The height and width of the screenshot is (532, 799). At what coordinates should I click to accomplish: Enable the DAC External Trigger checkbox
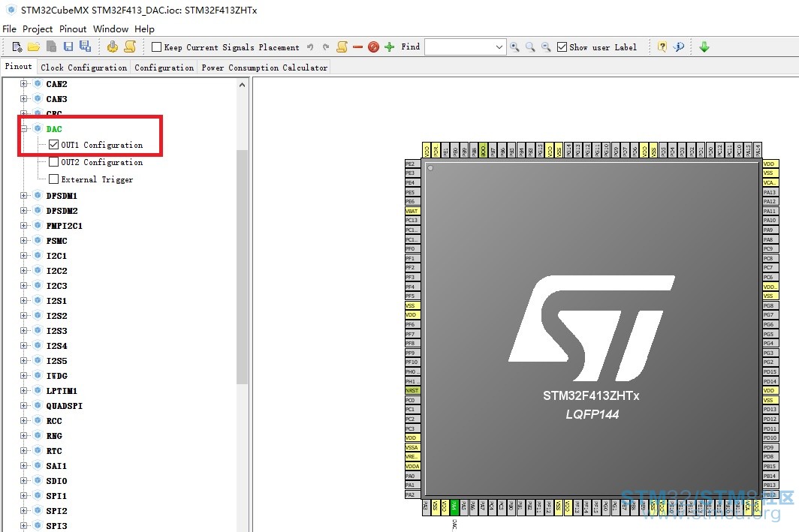[53, 179]
